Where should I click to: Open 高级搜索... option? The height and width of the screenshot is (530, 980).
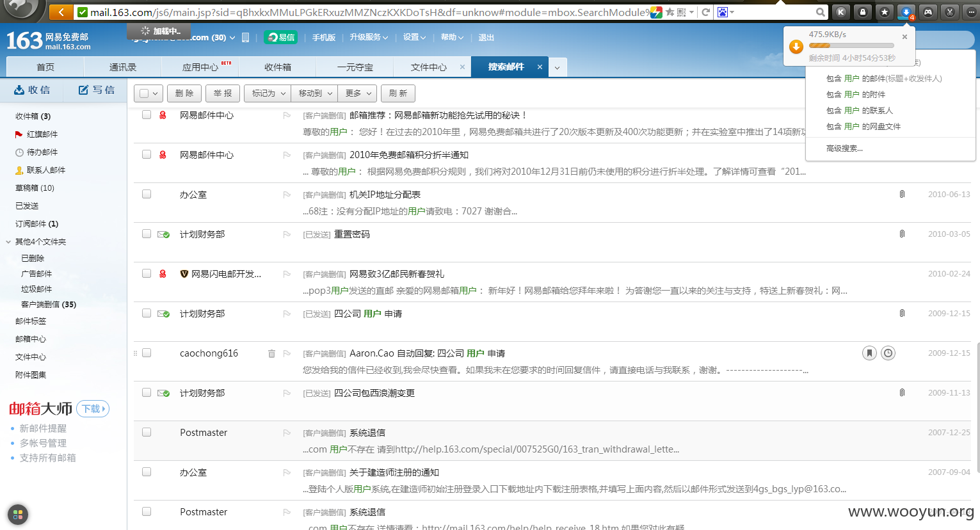844,149
